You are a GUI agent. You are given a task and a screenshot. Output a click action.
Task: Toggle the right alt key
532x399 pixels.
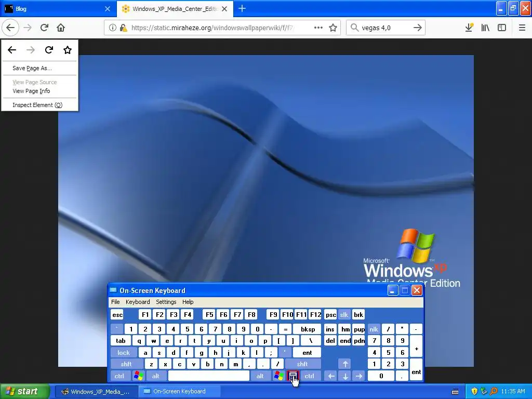(260, 376)
